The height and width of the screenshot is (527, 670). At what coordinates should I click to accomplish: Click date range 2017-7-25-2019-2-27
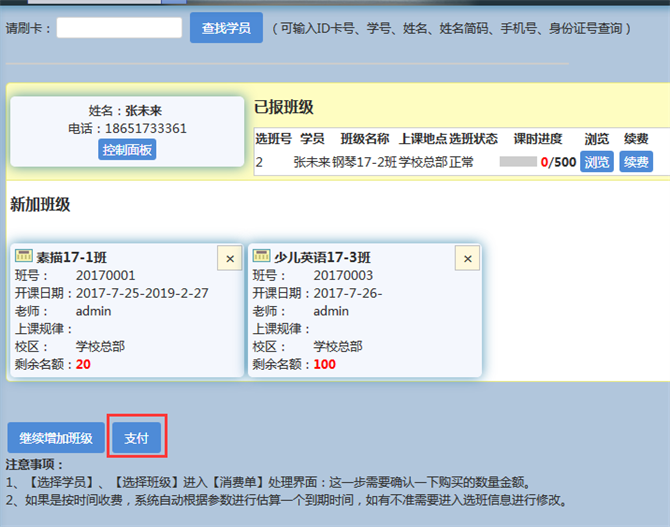pyautogui.click(x=142, y=293)
